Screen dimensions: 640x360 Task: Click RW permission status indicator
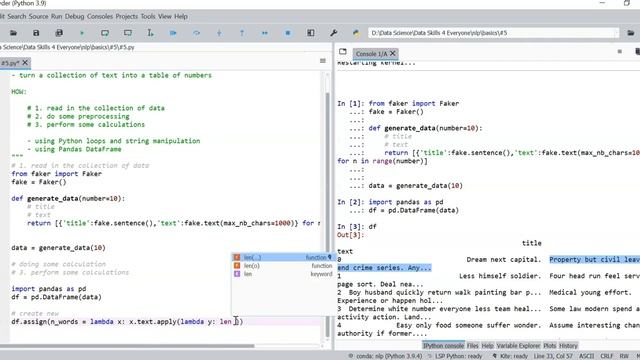(x=624, y=356)
